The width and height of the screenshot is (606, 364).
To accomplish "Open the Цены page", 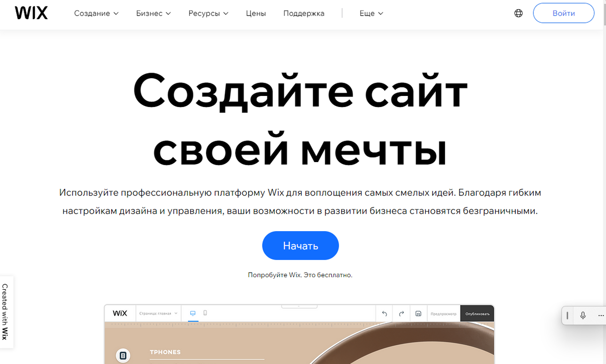I will point(256,14).
